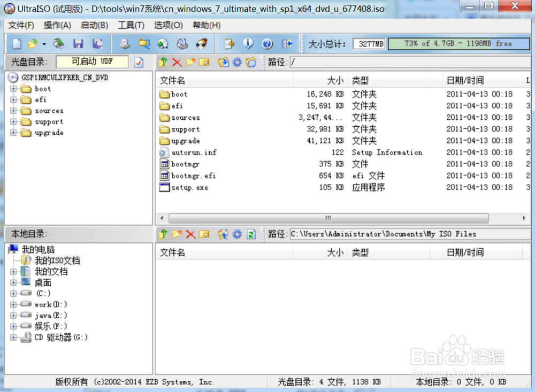Select 我的ISO文档 in local tree
This screenshot has width=535, height=392.
(x=57, y=260)
